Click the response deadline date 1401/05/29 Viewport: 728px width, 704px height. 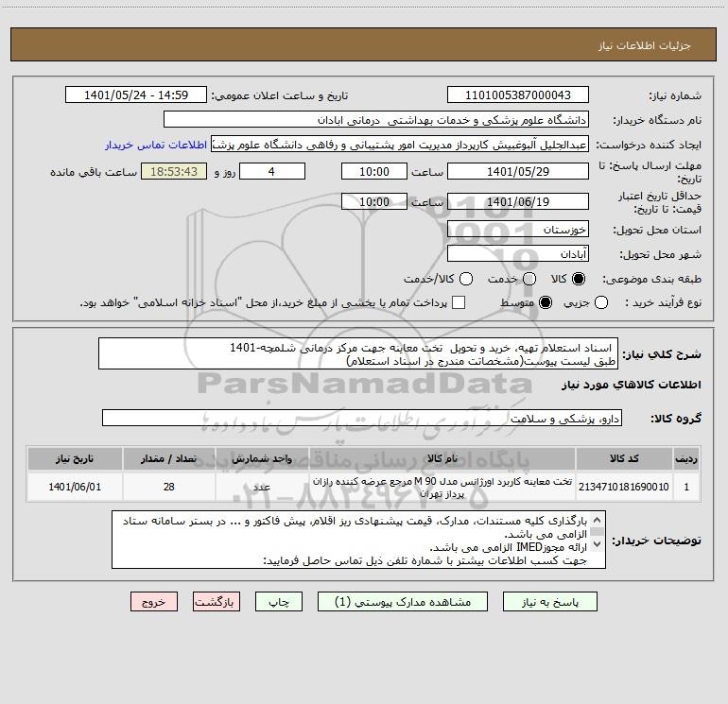click(x=518, y=171)
